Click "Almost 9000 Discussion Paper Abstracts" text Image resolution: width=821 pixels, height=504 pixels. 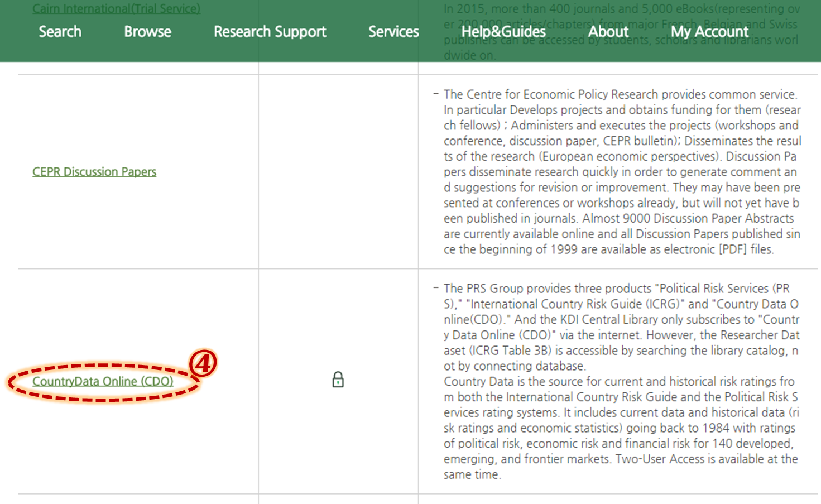tap(688, 219)
